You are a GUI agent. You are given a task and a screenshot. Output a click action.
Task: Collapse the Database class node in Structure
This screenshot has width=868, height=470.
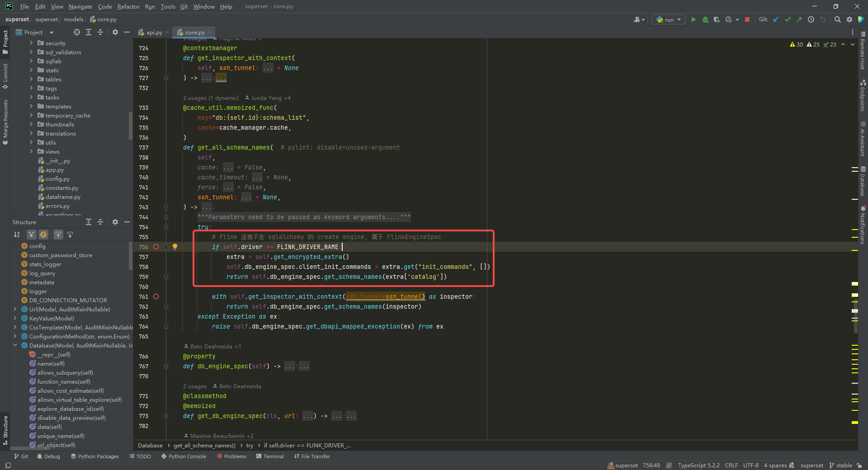point(15,345)
